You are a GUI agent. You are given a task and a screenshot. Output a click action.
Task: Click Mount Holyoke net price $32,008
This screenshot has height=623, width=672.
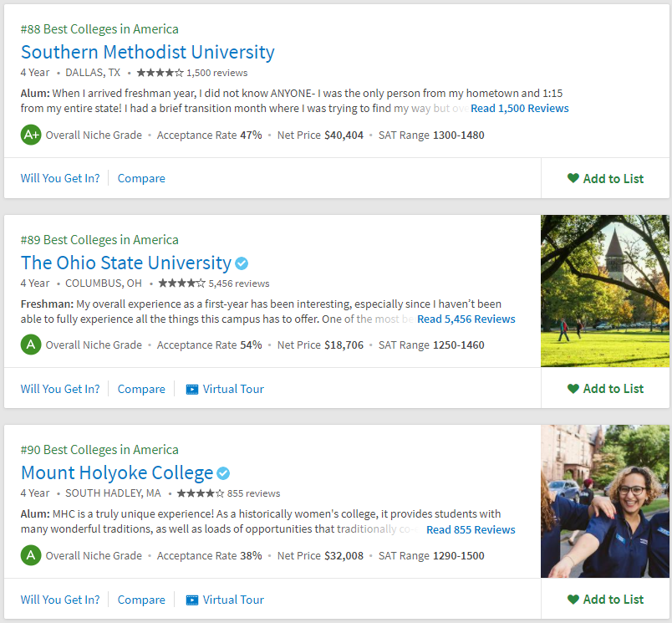(x=344, y=556)
